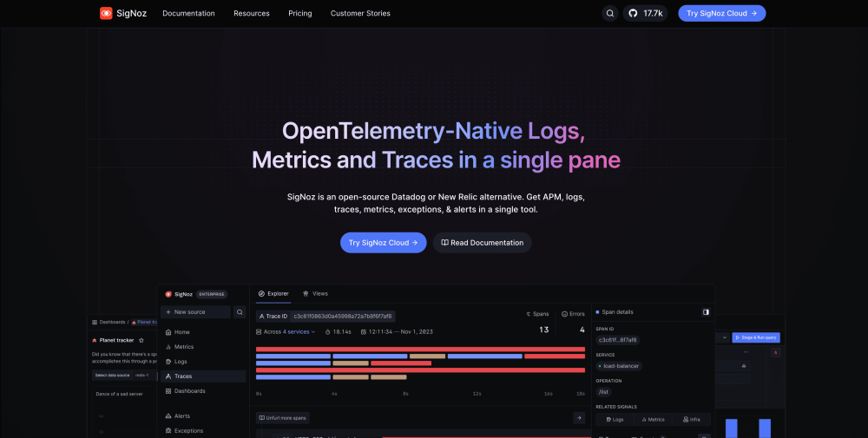Viewport: 868px width, 438px height.
Task: Open the search magnifier in the top navigation
Action: click(x=610, y=13)
